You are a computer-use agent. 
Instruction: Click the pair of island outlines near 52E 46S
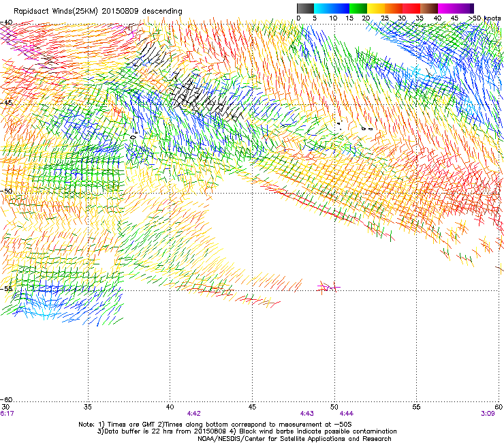[x=366, y=129]
